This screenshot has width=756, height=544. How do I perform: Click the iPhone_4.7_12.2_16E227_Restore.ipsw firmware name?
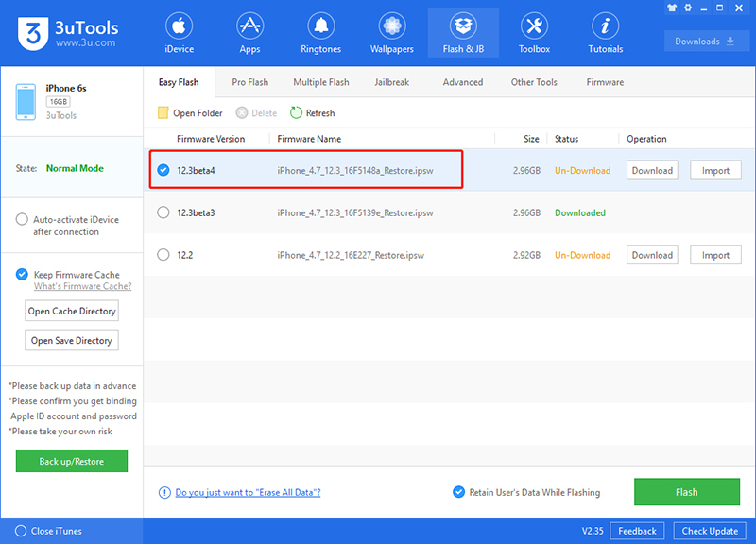click(351, 255)
